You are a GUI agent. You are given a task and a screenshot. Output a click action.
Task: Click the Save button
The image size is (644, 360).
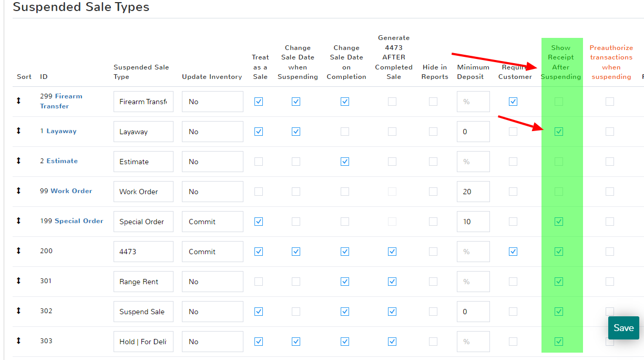[x=623, y=328]
